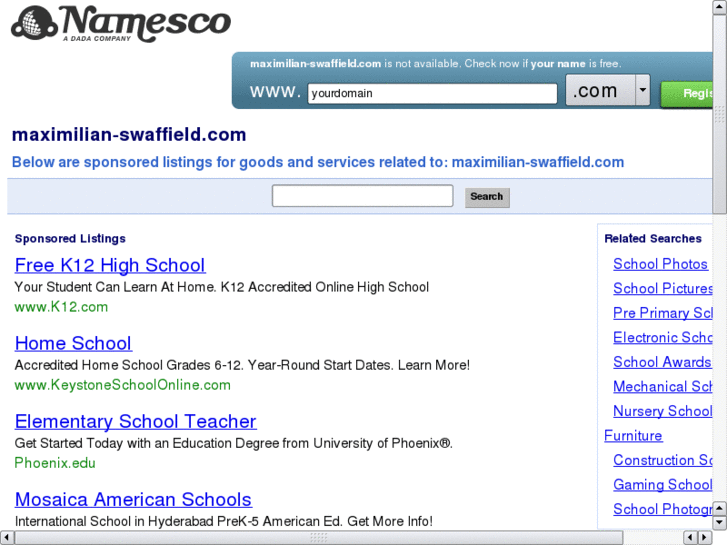The width and height of the screenshot is (727, 545).
Task: Click 'Accredited Home School Grades 6-12' description
Action: [242, 365]
